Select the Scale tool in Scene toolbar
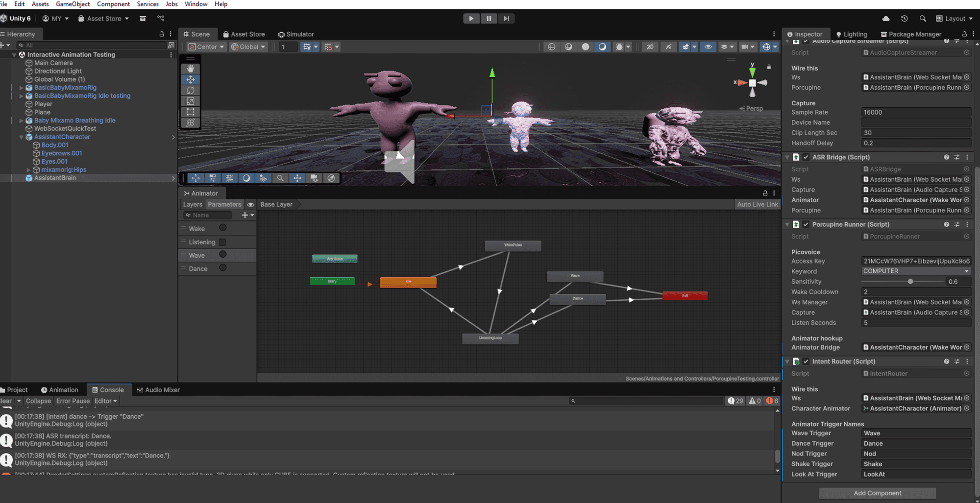980x503 pixels. coord(191,101)
